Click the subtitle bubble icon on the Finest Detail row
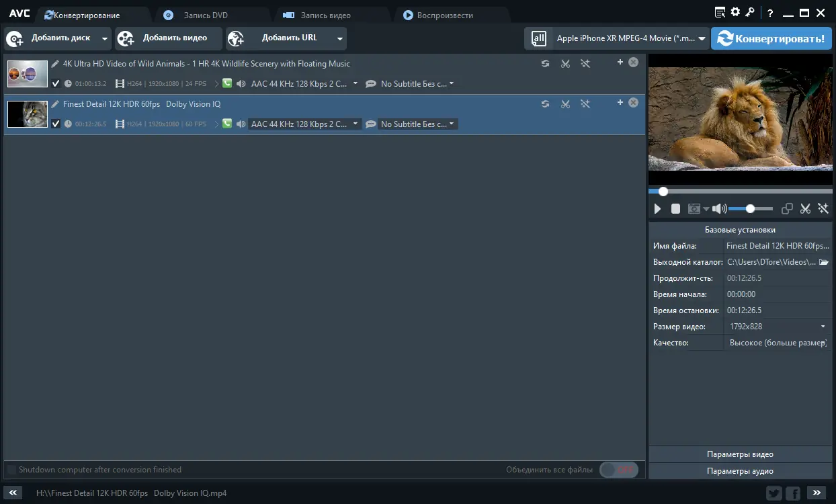 pos(371,124)
